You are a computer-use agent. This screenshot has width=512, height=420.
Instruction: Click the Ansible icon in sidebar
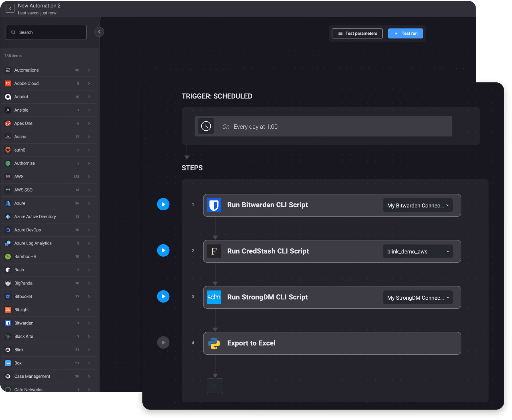(x=8, y=110)
